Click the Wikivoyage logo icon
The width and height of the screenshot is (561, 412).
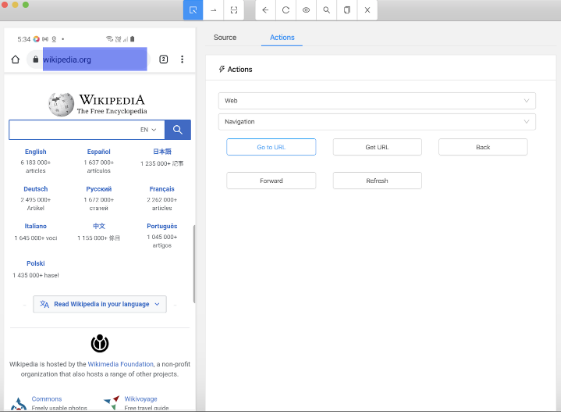[112, 403]
